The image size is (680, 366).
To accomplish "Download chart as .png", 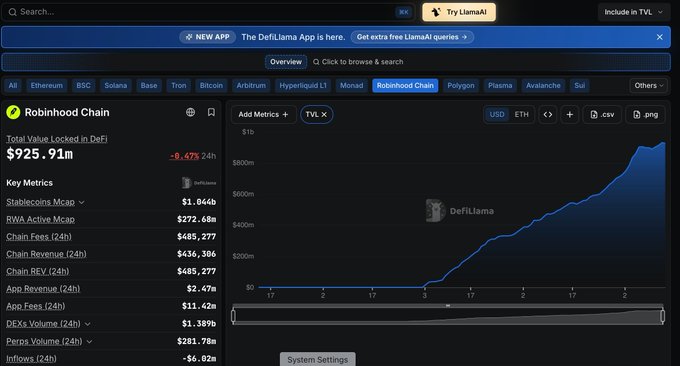I will click(x=645, y=114).
